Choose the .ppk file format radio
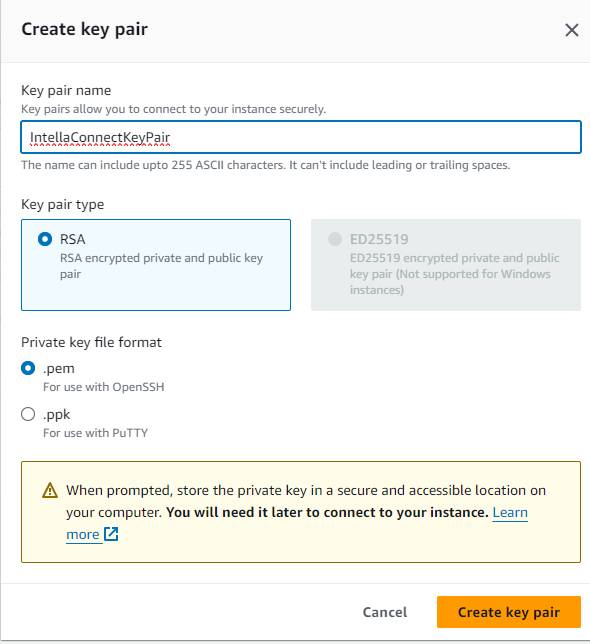The height and width of the screenshot is (644, 590). tap(28, 414)
